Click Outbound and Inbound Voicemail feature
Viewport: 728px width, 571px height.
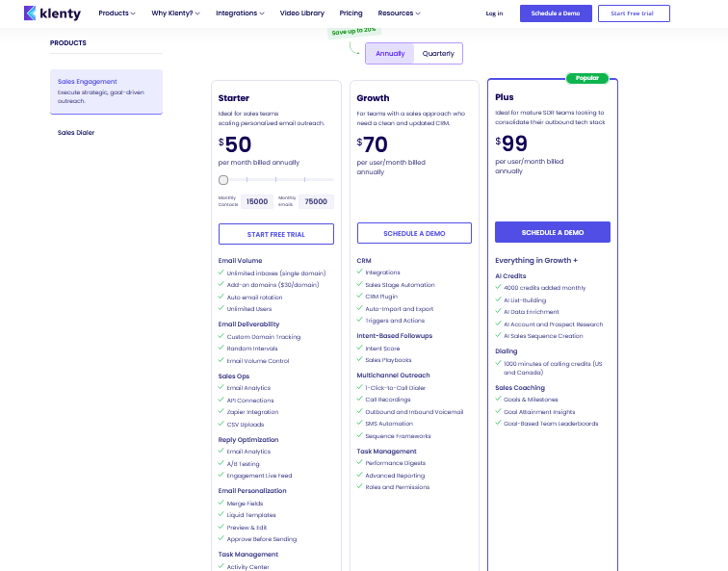(414, 412)
